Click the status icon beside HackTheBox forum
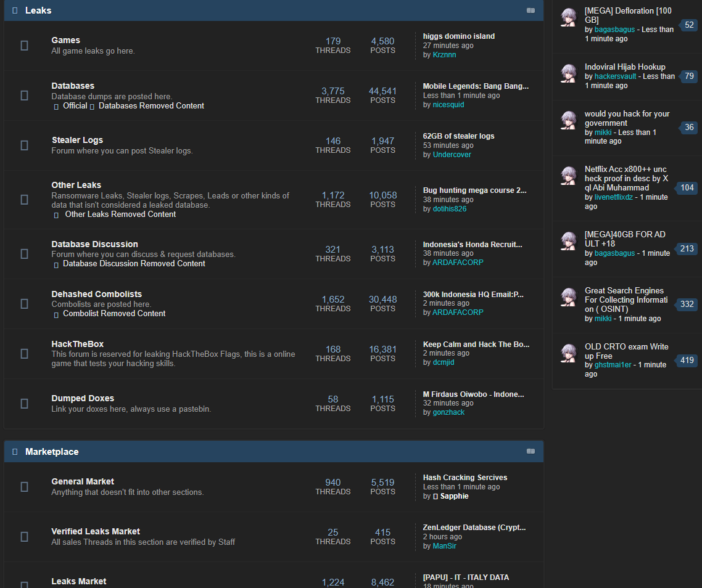The image size is (702, 588). [x=24, y=354]
